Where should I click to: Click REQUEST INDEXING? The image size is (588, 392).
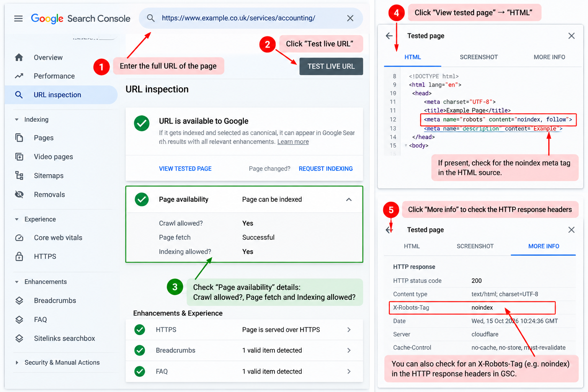pyautogui.click(x=326, y=168)
